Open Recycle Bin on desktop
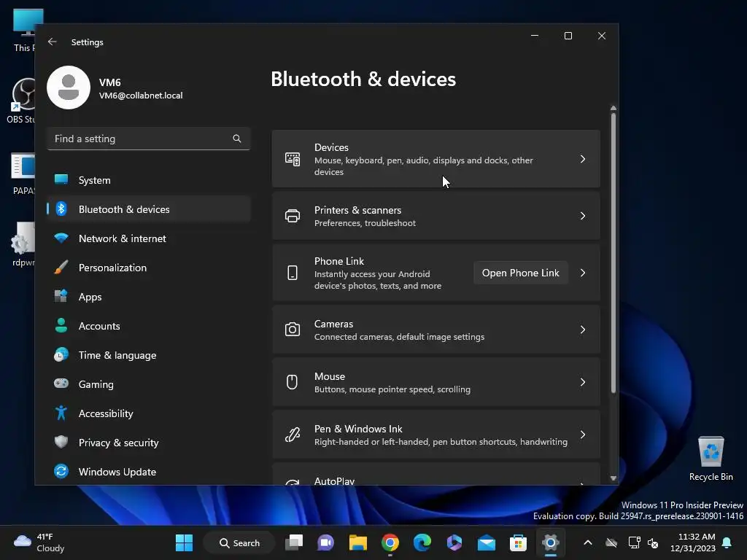Image resolution: width=747 pixels, height=560 pixels. (711, 459)
